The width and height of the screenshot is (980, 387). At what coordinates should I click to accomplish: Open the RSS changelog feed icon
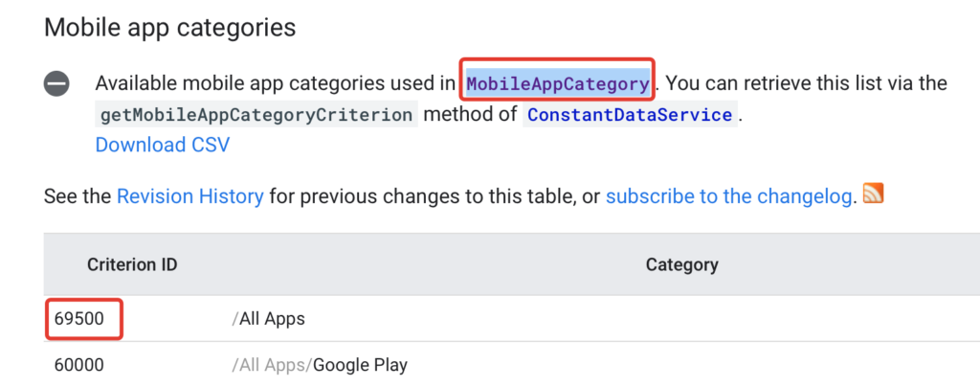873,193
